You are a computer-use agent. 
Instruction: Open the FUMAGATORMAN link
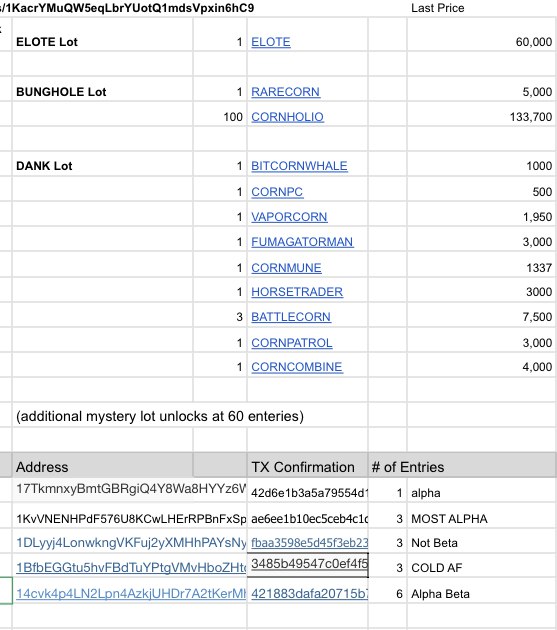302,242
